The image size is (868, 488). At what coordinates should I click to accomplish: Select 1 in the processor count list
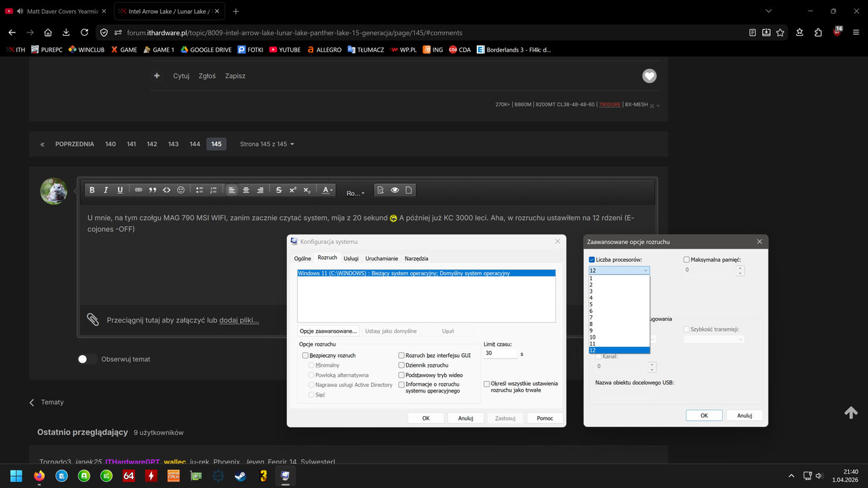pyautogui.click(x=619, y=278)
